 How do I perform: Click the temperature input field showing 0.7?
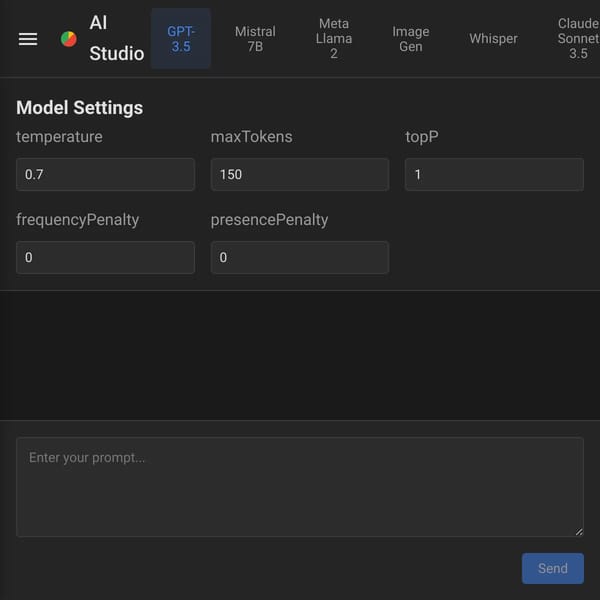(x=106, y=174)
